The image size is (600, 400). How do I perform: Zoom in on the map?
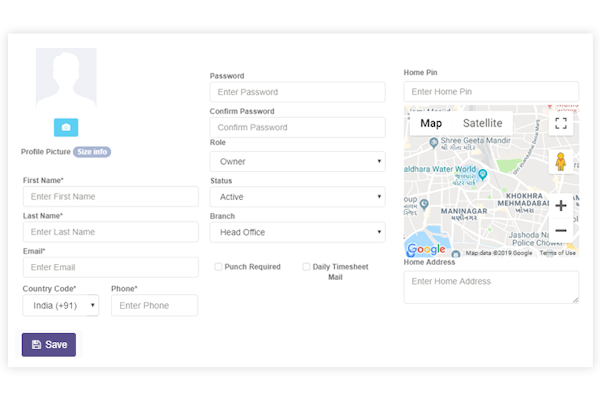561,206
